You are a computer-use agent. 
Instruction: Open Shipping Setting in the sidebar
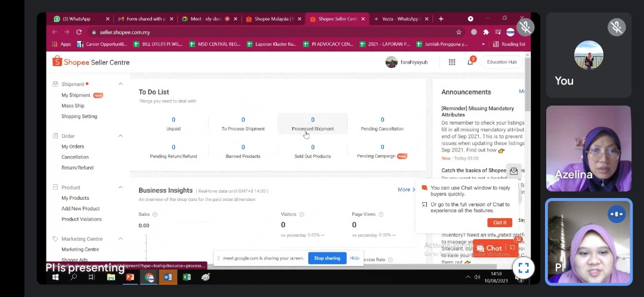point(79,116)
